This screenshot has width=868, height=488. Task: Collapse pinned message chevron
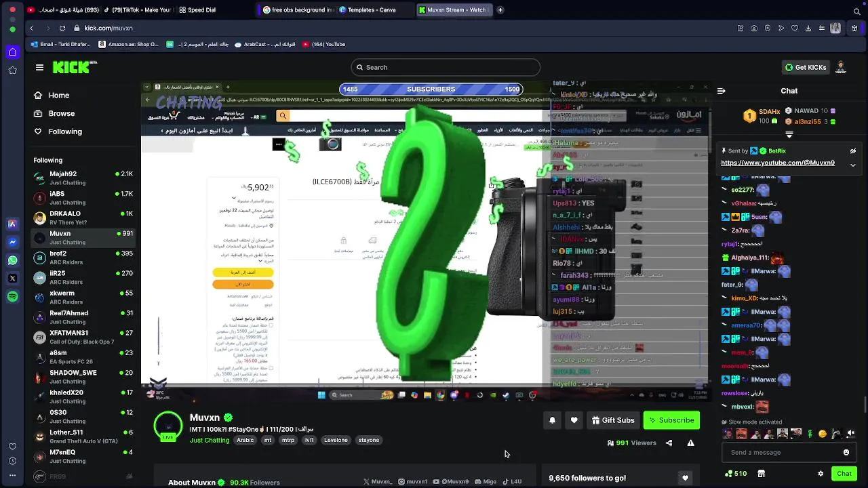(x=852, y=165)
